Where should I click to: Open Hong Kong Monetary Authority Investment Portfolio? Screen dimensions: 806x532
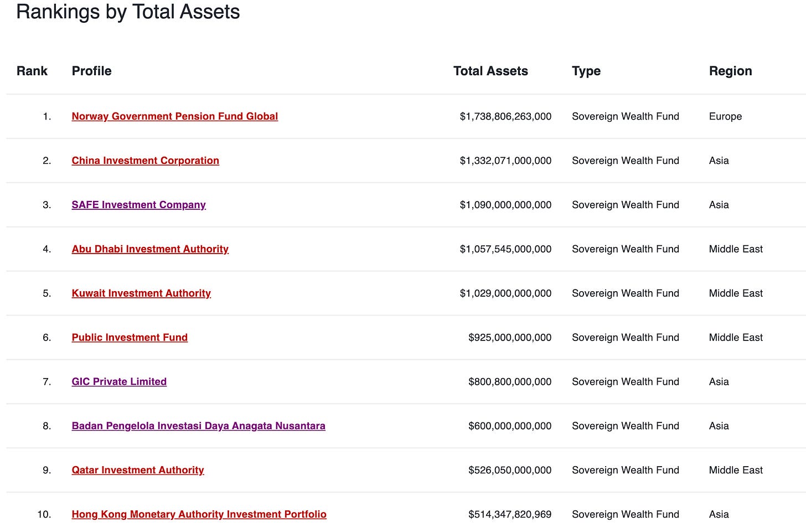(x=199, y=514)
